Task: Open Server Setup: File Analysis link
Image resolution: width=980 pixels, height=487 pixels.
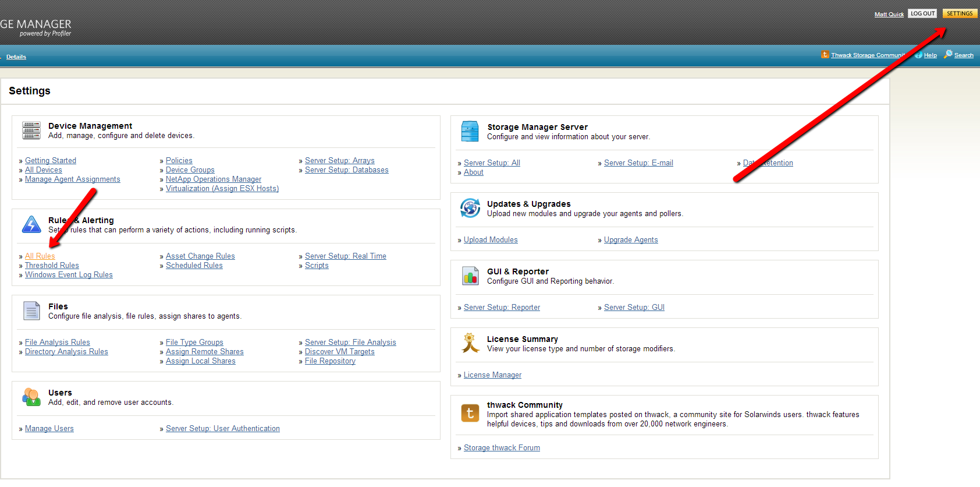Action: pos(350,343)
